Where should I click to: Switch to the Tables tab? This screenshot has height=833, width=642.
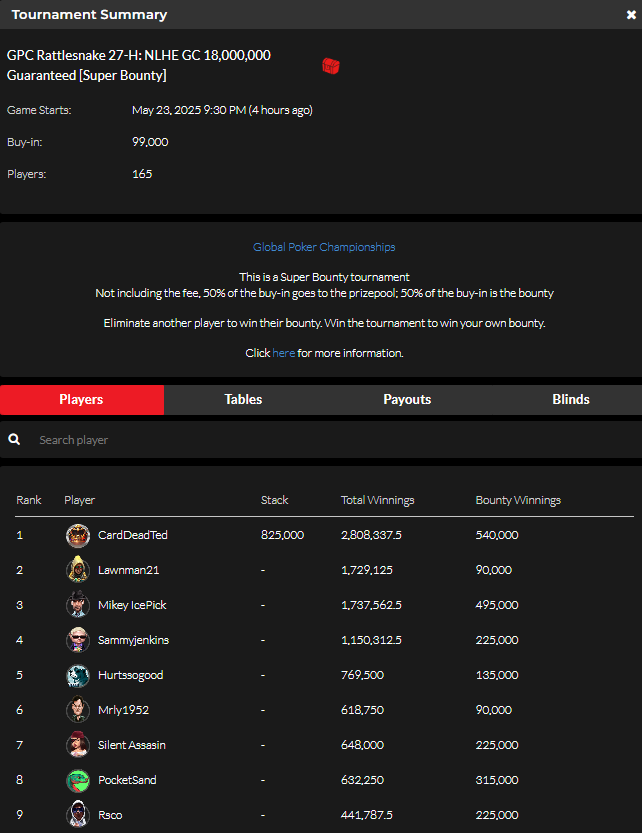(243, 400)
